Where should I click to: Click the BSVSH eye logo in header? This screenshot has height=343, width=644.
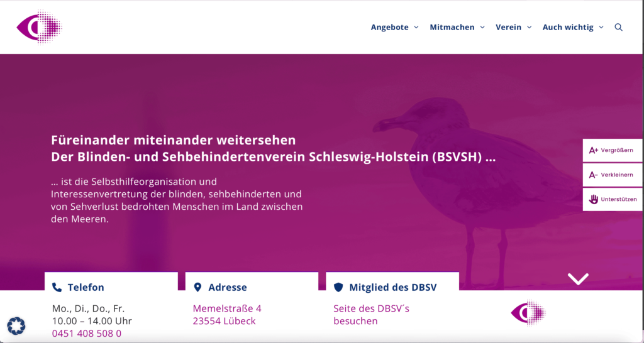[x=40, y=27]
